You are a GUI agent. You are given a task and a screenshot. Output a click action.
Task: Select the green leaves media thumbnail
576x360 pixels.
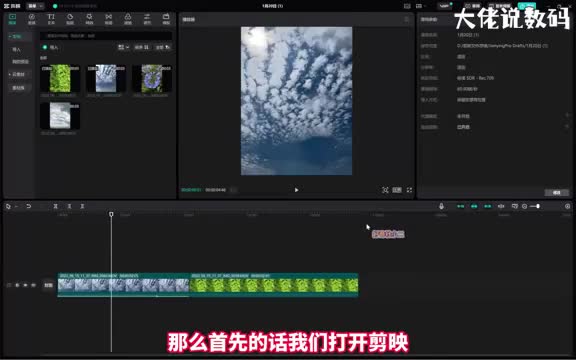60,79
